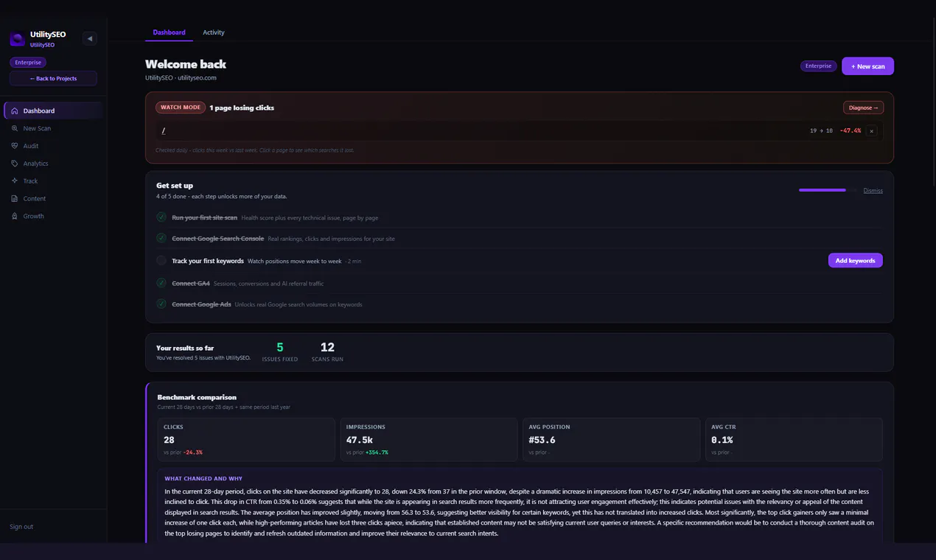The image size is (936, 560).
Task: Navigate to Track in the sidebar
Action: click(x=53, y=181)
